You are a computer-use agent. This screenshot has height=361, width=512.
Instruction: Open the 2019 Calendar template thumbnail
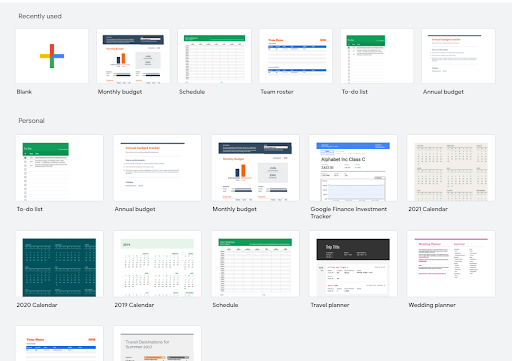click(x=157, y=264)
